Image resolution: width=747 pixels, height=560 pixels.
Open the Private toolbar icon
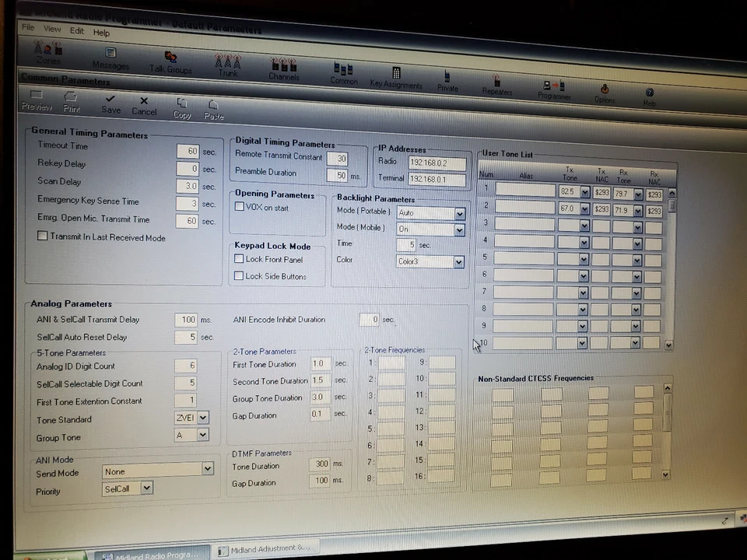point(447,81)
